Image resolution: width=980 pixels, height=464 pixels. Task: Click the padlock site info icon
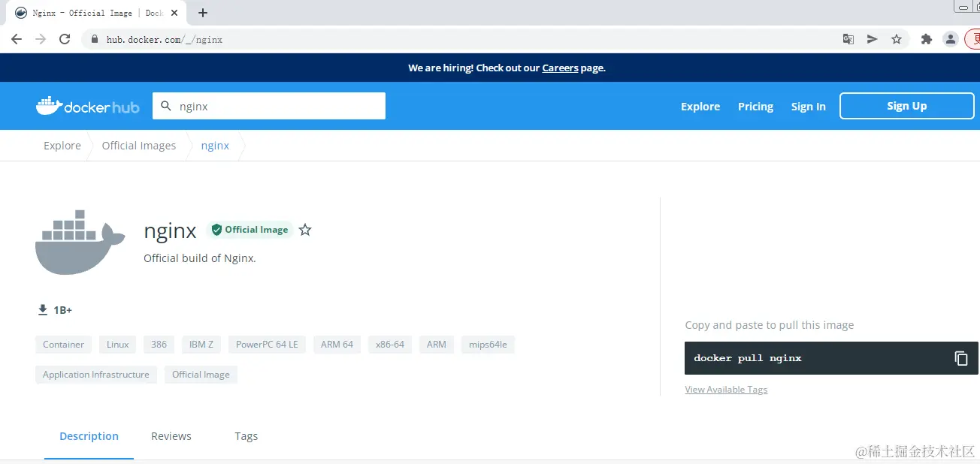95,39
